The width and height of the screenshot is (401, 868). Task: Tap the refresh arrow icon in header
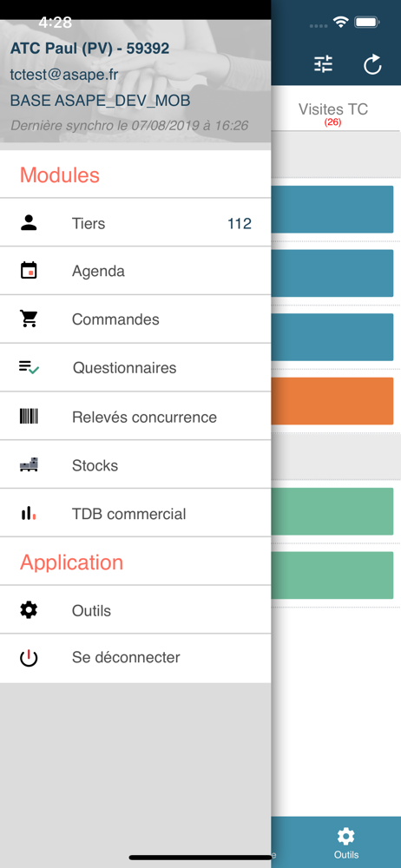point(372,65)
